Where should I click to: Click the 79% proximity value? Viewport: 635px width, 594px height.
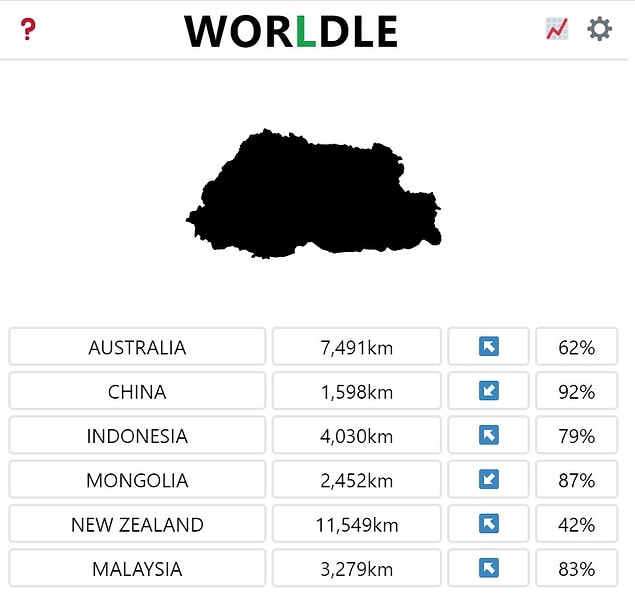coord(577,435)
